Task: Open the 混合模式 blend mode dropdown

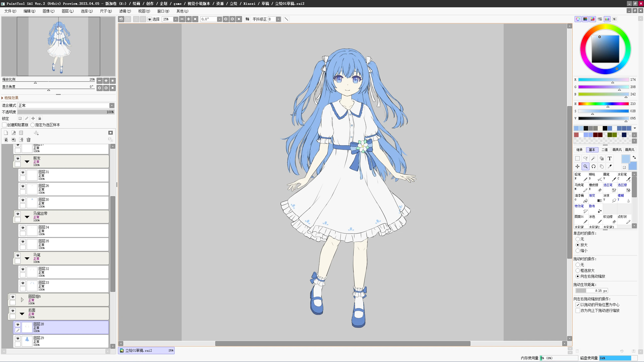Action: pyautogui.click(x=112, y=106)
